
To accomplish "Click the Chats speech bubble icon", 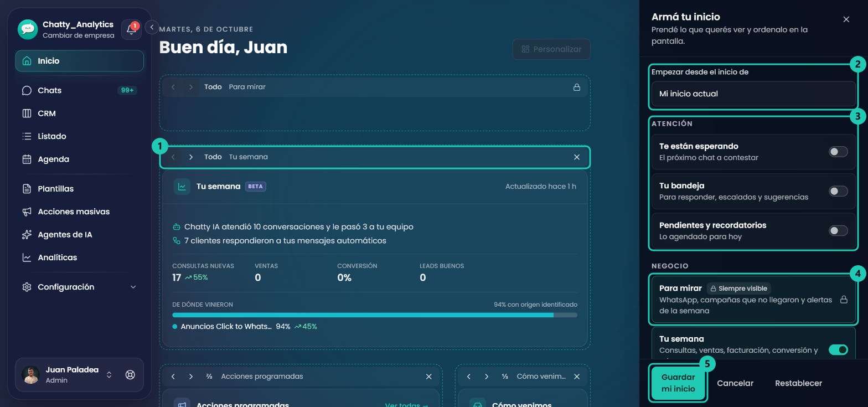I will tap(27, 90).
